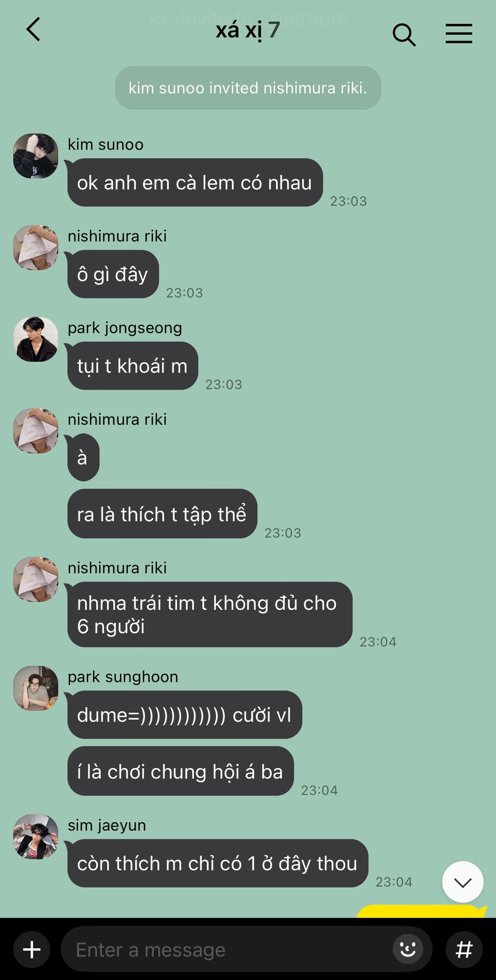496x980 pixels.
Task: Open park jongseong's avatar
Action: point(36,339)
